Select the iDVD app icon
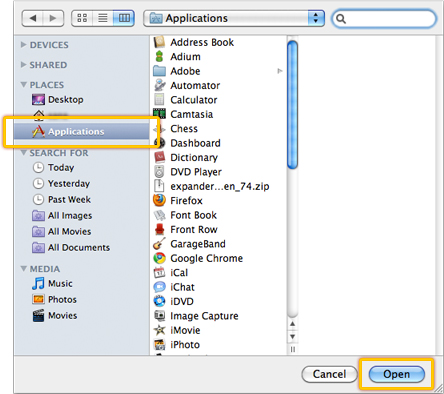Image resolution: width=444 pixels, height=394 pixels. point(159,301)
